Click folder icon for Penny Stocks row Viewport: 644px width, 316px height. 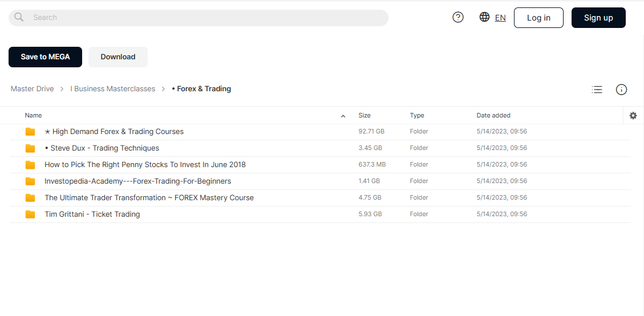click(30, 165)
